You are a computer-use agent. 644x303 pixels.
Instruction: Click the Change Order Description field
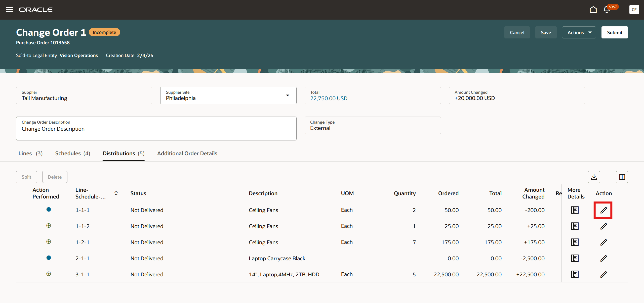(x=156, y=129)
